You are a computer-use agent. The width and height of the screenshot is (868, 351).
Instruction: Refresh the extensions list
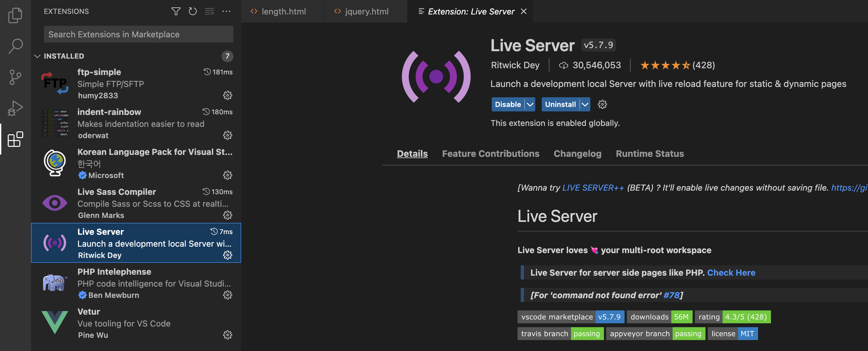click(192, 12)
